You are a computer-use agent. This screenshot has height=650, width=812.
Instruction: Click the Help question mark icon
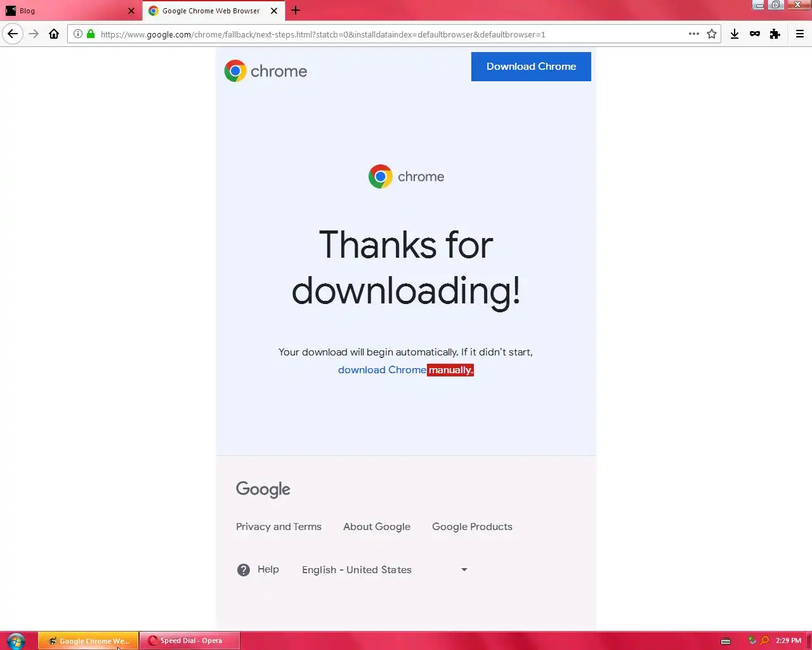click(x=244, y=570)
